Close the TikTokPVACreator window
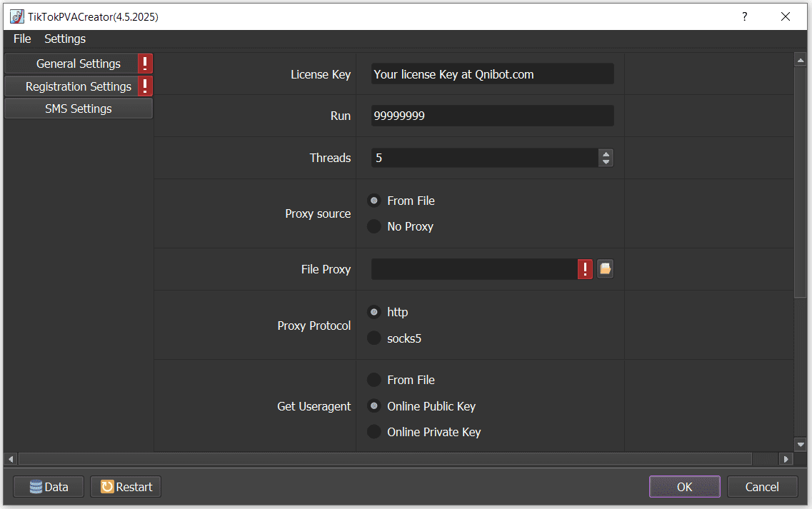 pyautogui.click(x=785, y=16)
